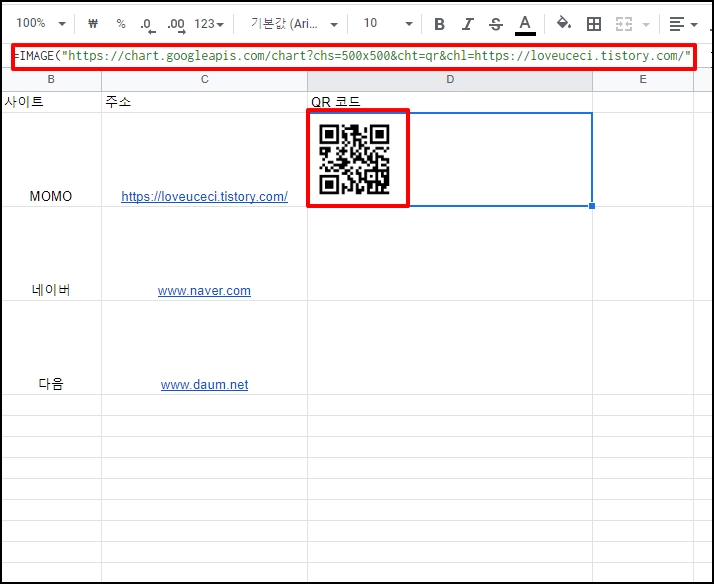Open the 100% zoom dropdown
This screenshot has width=714, height=584.
[41, 23]
